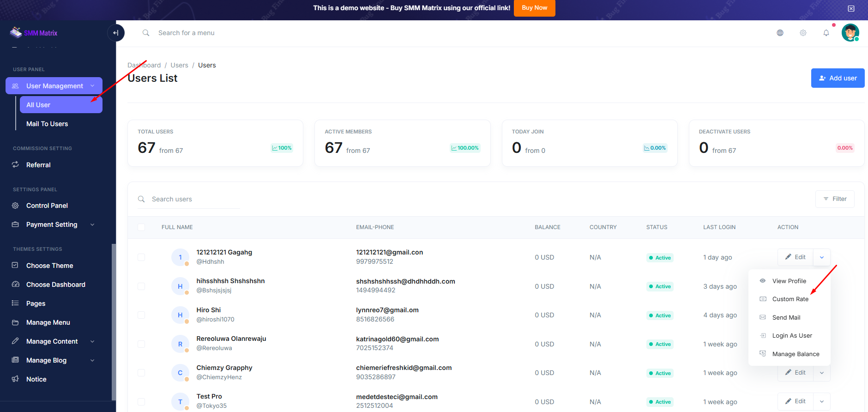Screen dimensions: 868x412
Task: Expand the Manage Content chevron
Action: click(92, 341)
